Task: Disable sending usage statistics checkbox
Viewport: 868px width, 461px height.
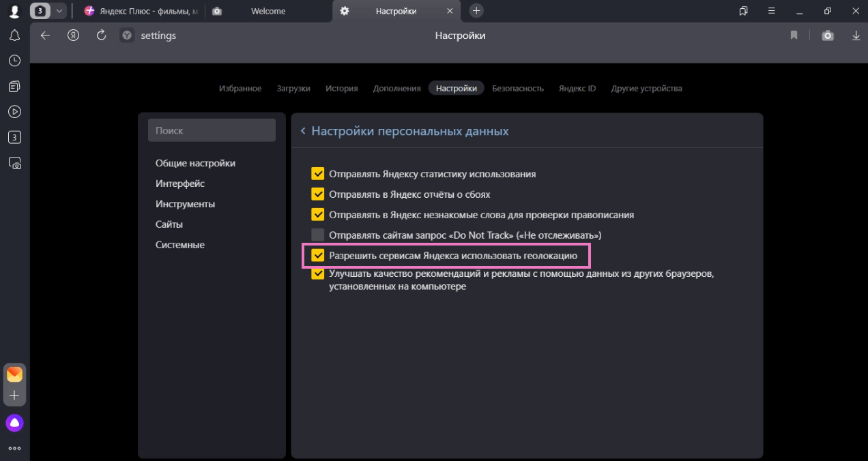Action: coord(318,174)
